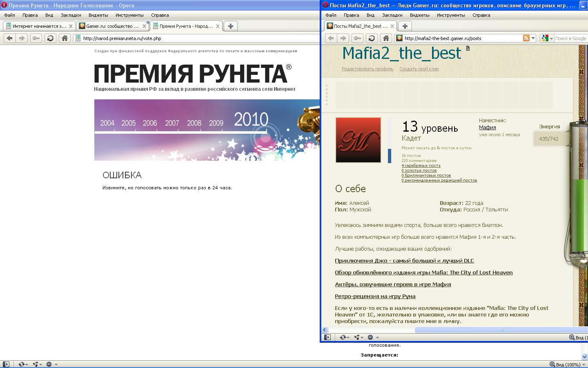Image resolution: width=588 pixels, height=368 pixels.
Task: Open 0 рекомендованных редакцией постов link
Action: 439,180
